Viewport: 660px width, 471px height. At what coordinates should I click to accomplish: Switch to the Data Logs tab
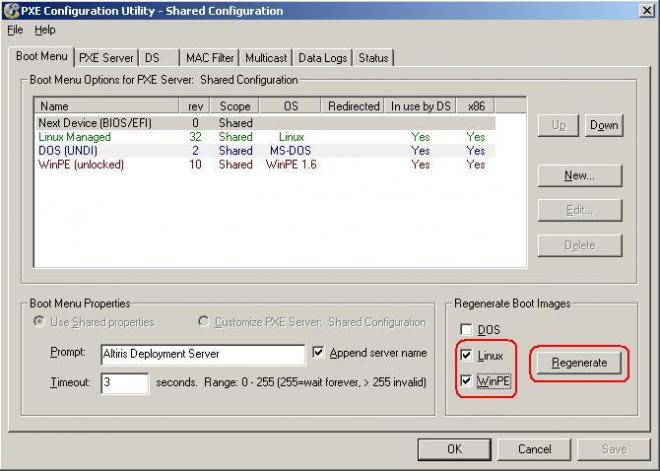tap(322, 58)
